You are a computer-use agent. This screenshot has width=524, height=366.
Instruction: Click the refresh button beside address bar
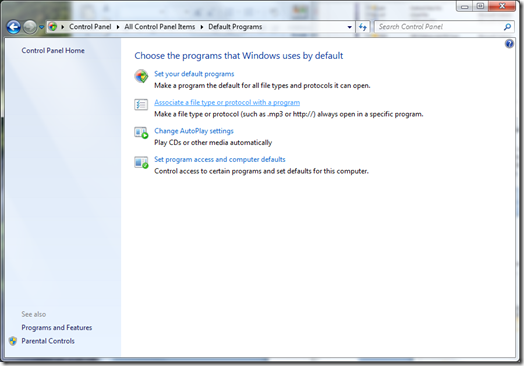point(363,27)
